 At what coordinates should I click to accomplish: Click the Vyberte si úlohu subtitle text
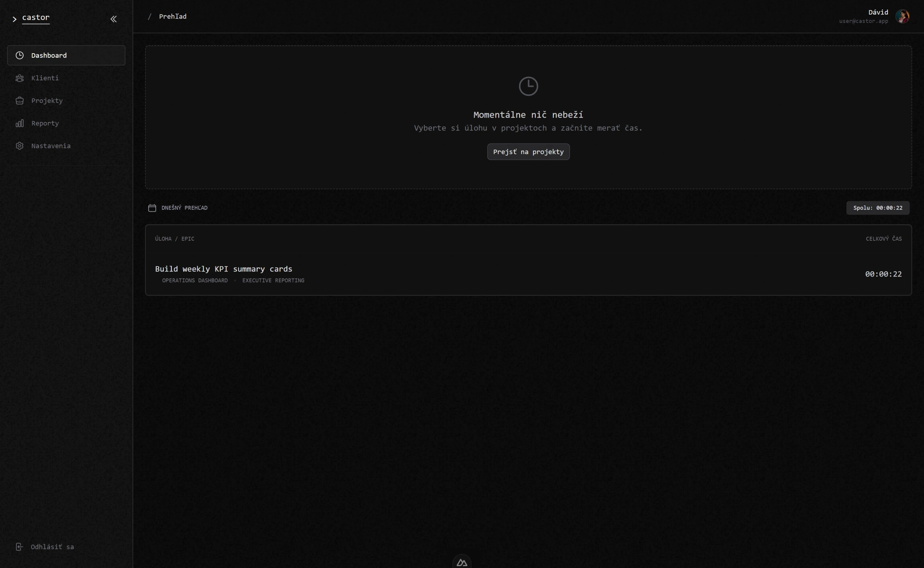coord(528,128)
